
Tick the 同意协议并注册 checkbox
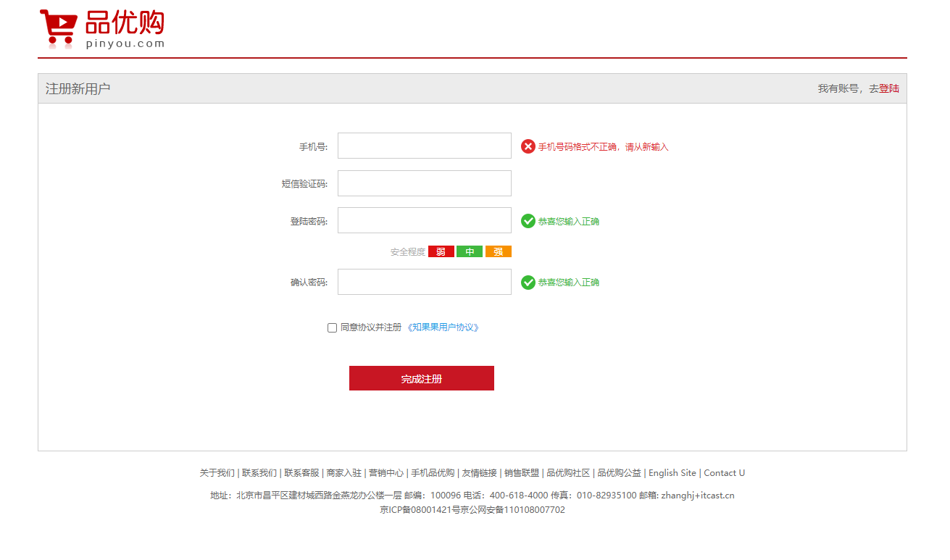[332, 327]
